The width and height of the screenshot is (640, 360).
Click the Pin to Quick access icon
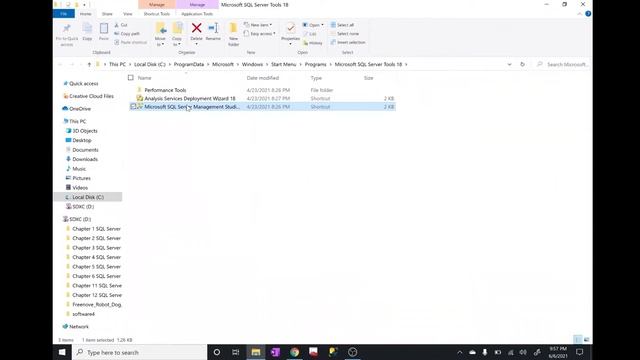[67, 29]
